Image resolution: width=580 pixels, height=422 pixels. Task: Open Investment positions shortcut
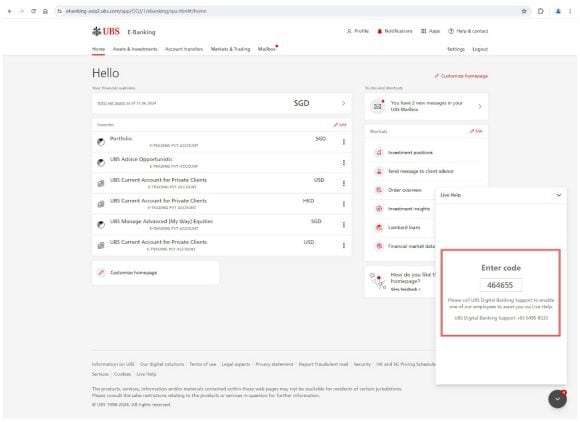pos(410,152)
